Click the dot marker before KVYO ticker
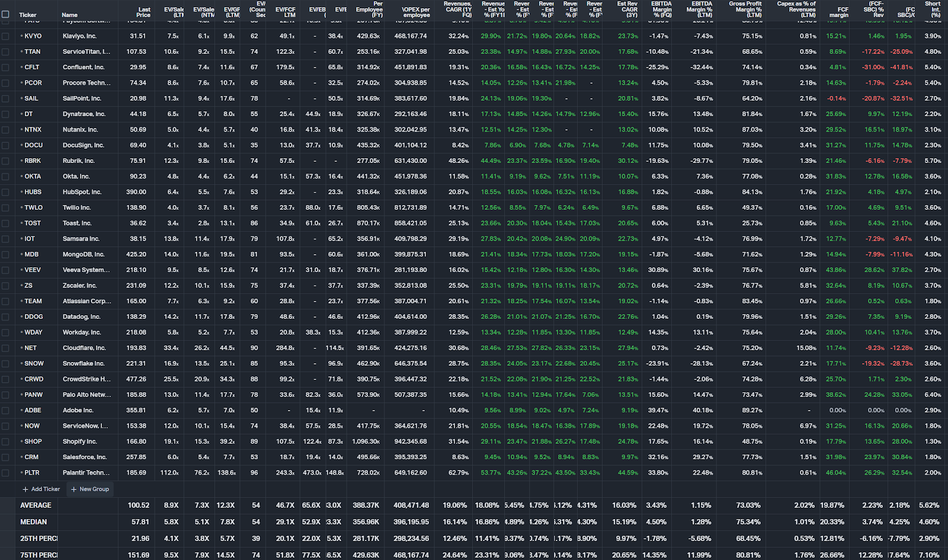 (x=22, y=36)
